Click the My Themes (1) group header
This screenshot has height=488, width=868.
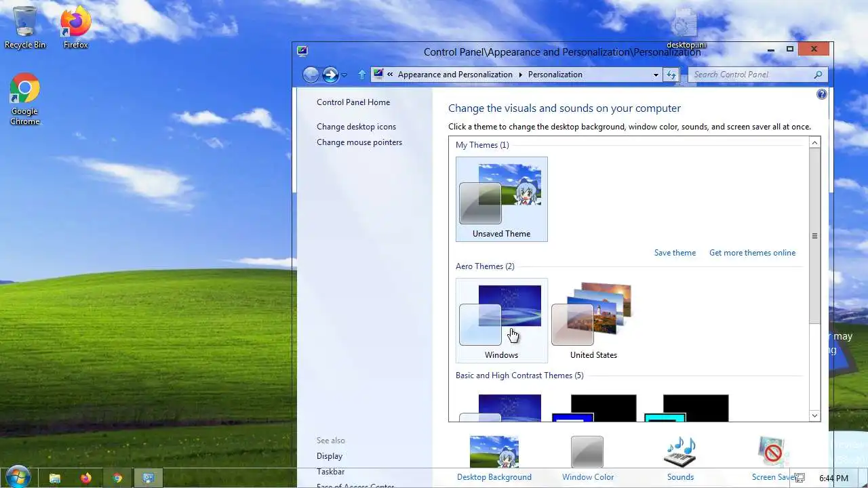tap(482, 145)
